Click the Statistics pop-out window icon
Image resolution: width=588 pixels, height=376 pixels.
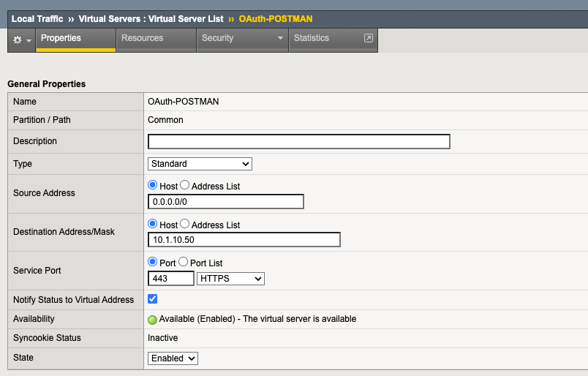tap(368, 38)
